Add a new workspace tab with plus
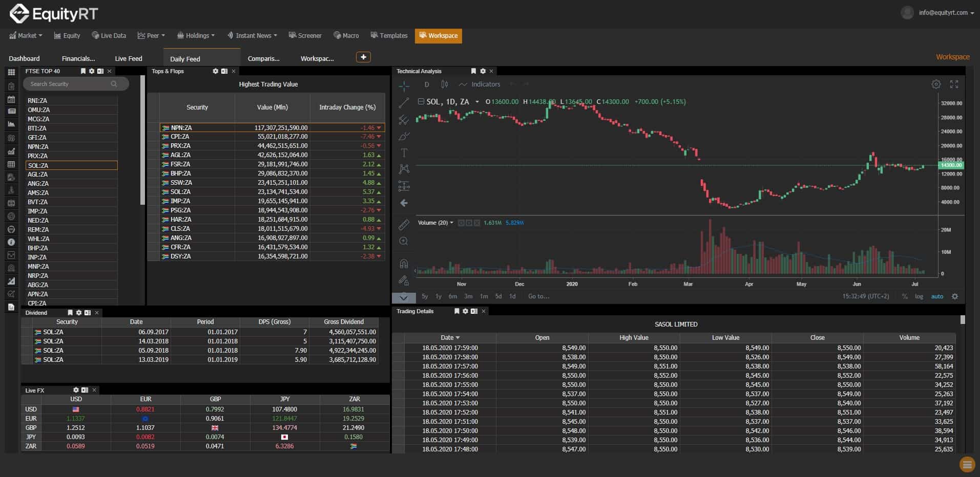The image size is (980, 477). click(x=363, y=57)
